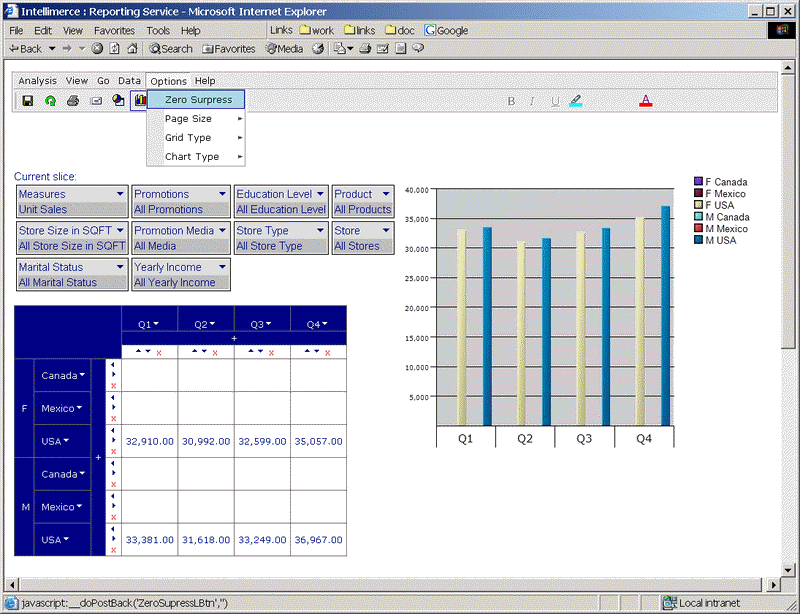
Task: Click the browser Back button
Action: point(26,48)
